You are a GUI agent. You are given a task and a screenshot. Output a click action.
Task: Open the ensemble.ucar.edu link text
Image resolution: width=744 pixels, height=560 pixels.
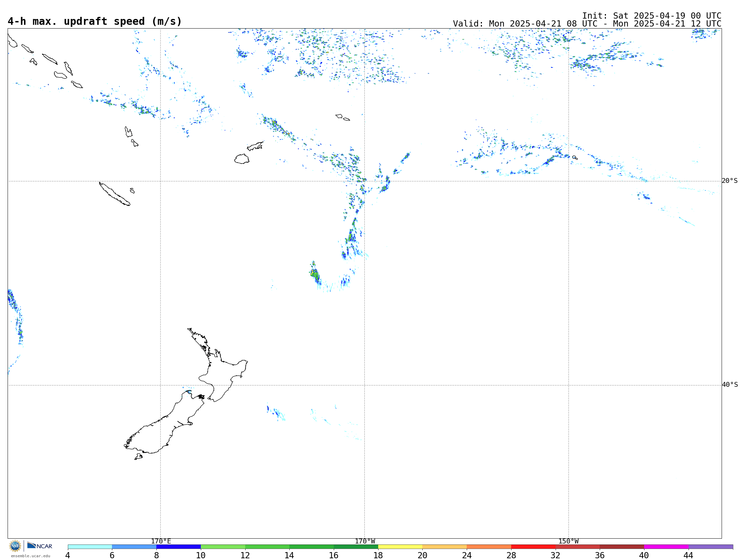pos(31,556)
